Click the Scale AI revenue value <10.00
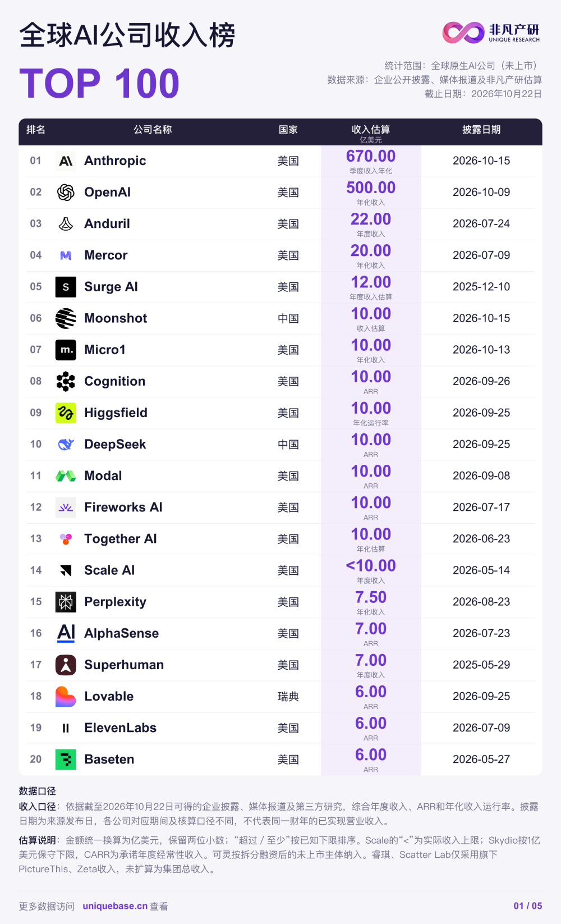The image size is (561, 924). tap(371, 566)
